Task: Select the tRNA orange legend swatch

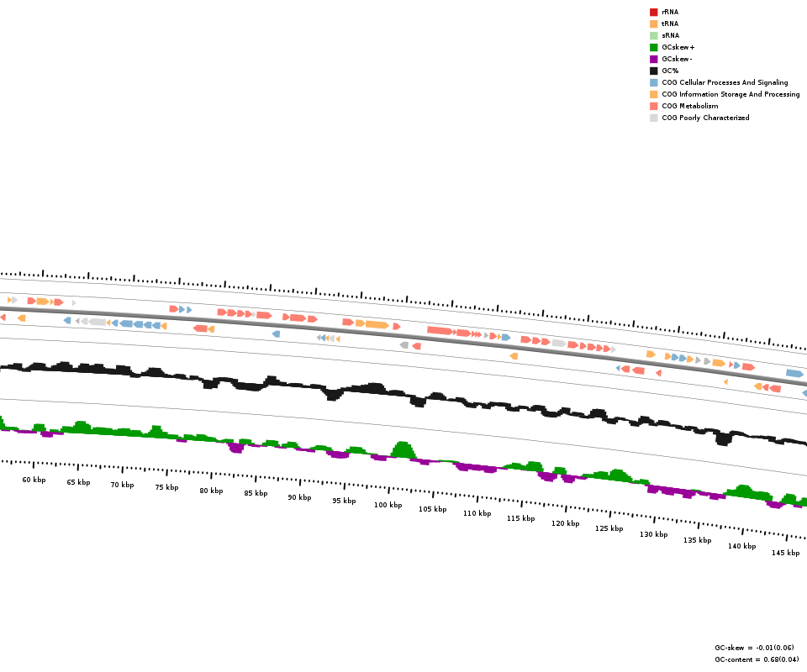Action: click(x=653, y=24)
